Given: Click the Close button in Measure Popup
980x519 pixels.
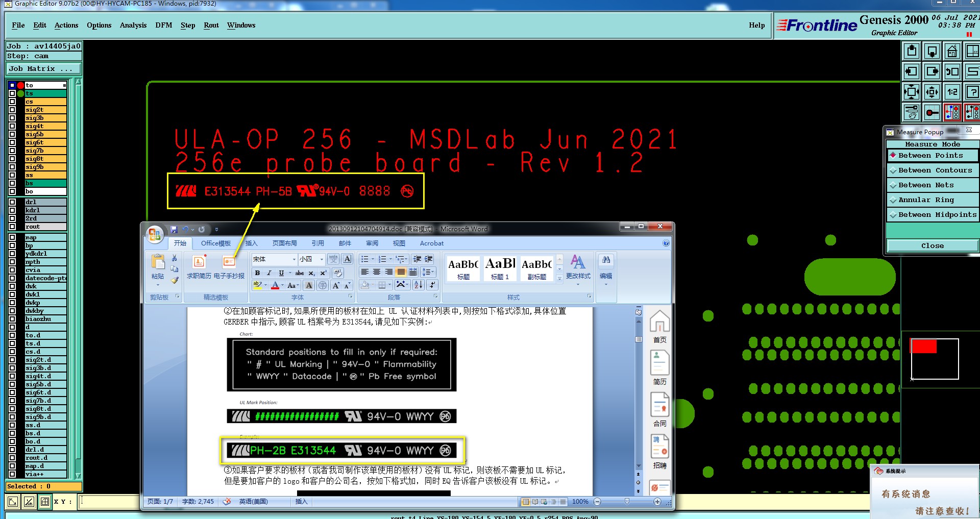Looking at the screenshot, I should tap(933, 245).
